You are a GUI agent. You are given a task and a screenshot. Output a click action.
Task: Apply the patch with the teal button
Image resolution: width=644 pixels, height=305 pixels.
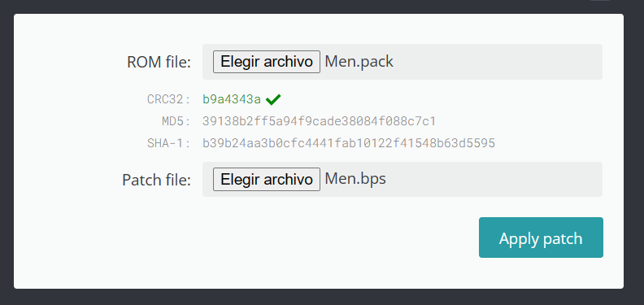[x=541, y=237]
